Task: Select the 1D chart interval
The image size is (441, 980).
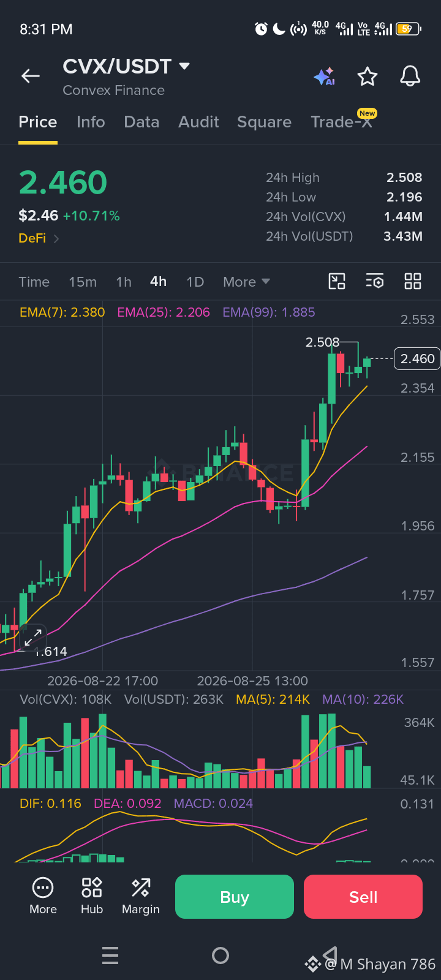Action: coord(195,282)
